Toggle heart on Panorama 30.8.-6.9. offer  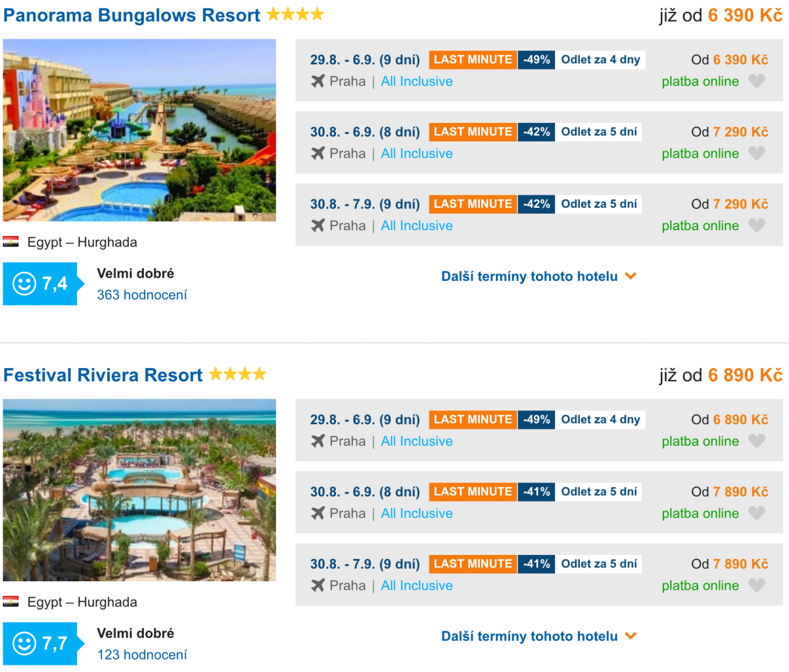tap(757, 153)
